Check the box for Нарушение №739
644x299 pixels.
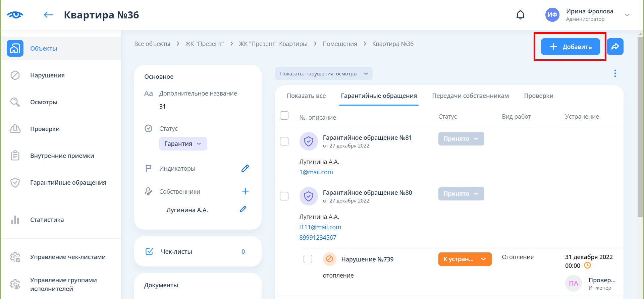(x=308, y=259)
